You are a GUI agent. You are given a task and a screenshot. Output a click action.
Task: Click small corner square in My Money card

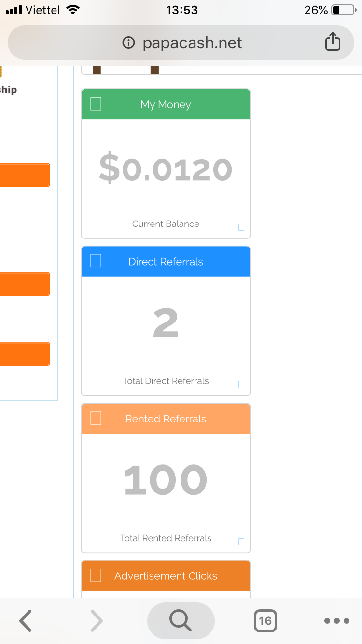pyautogui.click(x=241, y=227)
